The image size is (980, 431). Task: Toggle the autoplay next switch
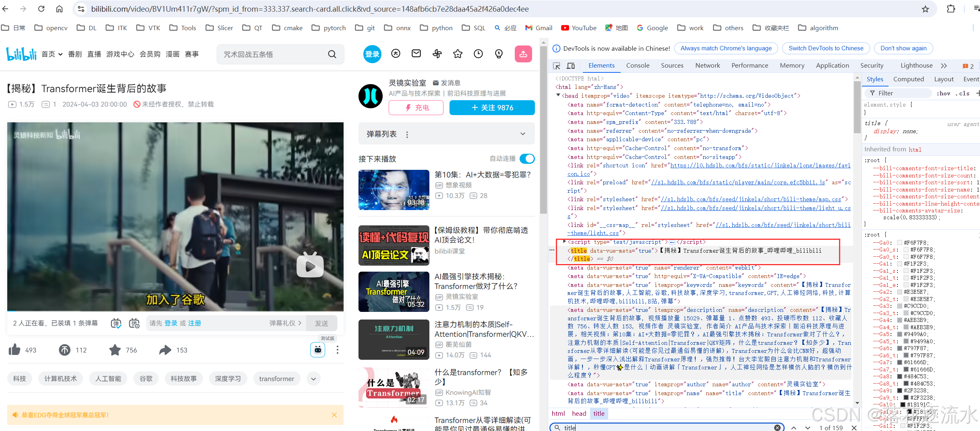(x=527, y=159)
